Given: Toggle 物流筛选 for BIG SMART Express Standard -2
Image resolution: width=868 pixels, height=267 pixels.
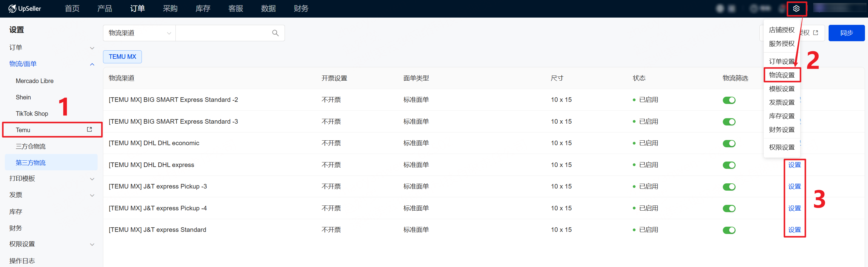Looking at the screenshot, I should click(729, 100).
